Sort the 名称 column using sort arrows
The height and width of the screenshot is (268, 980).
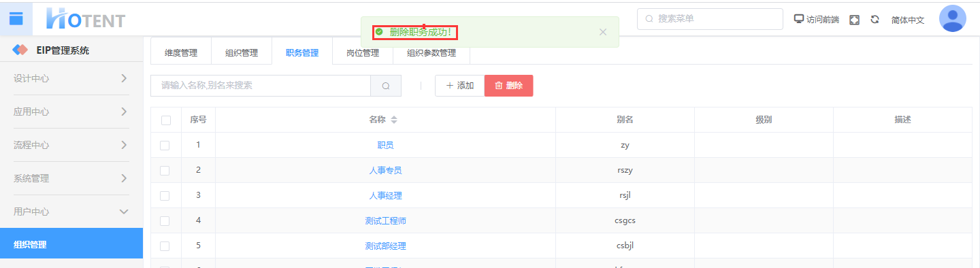pyautogui.click(x=394, y=120)
